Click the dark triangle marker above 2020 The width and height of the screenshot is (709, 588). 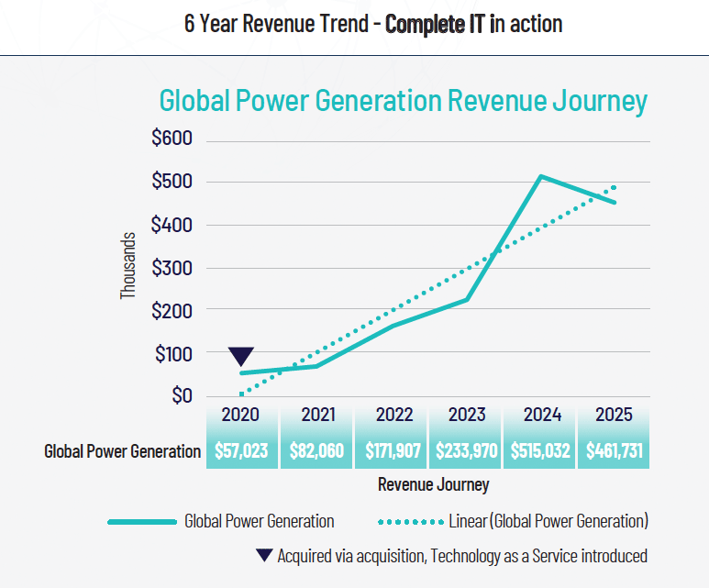(x=241, y=356)
